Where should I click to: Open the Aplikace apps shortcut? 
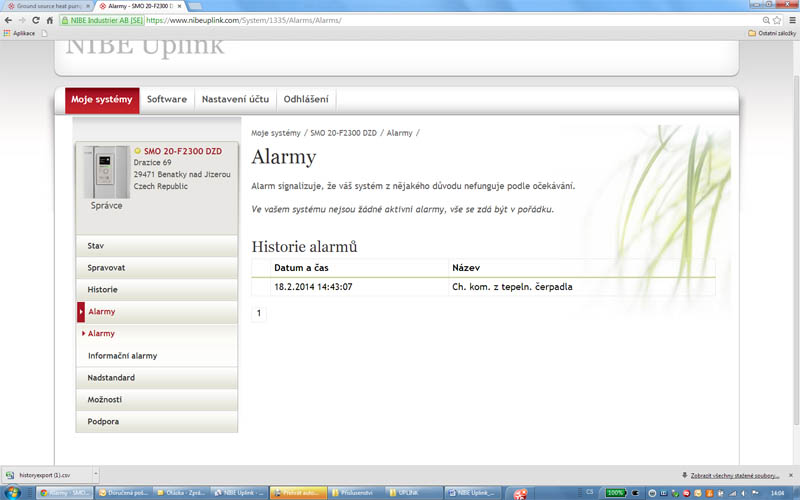(20, 33)
